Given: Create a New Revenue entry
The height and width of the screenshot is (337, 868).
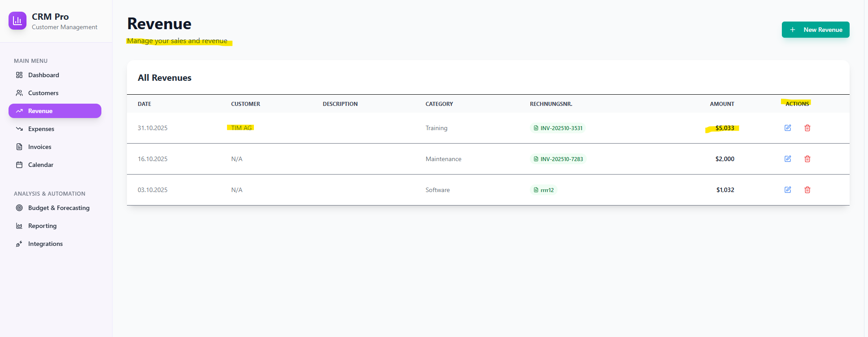Looking at the screenshot, I should pos(816,30).
